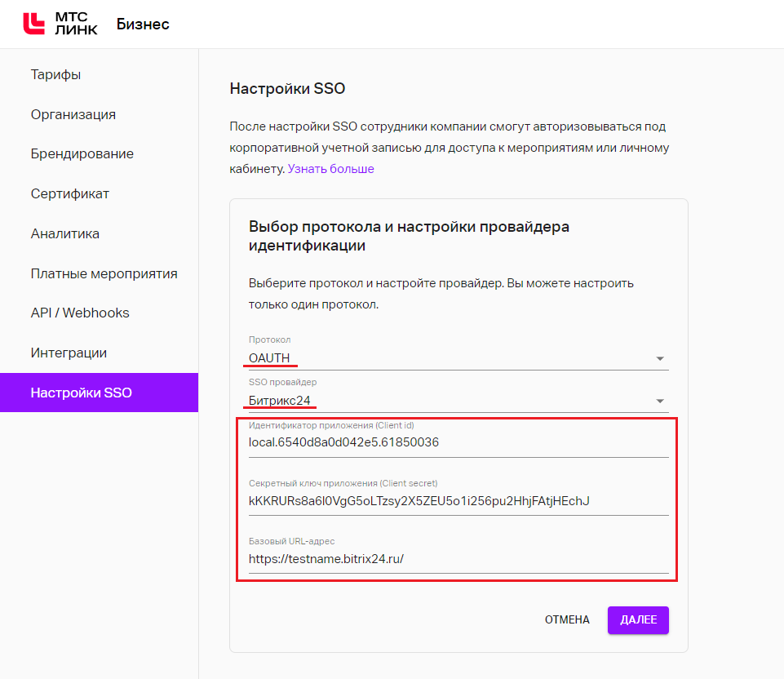784x679 pixels.
Task: Expand the Протокол dropdown arrow
Action: click(x=659, y=358)
